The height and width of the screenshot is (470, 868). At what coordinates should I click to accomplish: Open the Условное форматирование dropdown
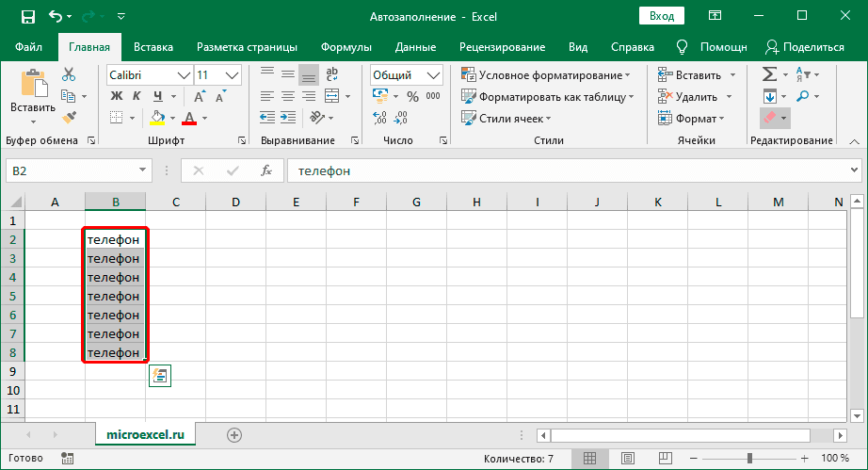547,74
